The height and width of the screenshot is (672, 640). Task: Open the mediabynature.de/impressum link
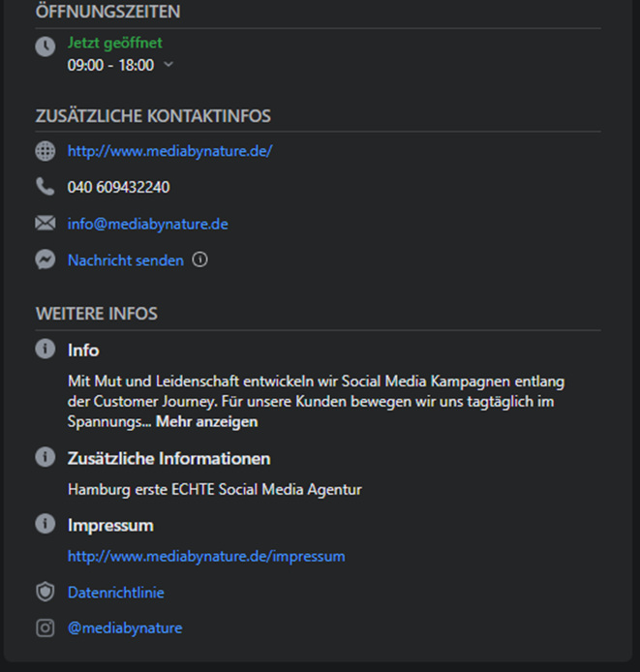pyautogui.click(x=206, y=556)
